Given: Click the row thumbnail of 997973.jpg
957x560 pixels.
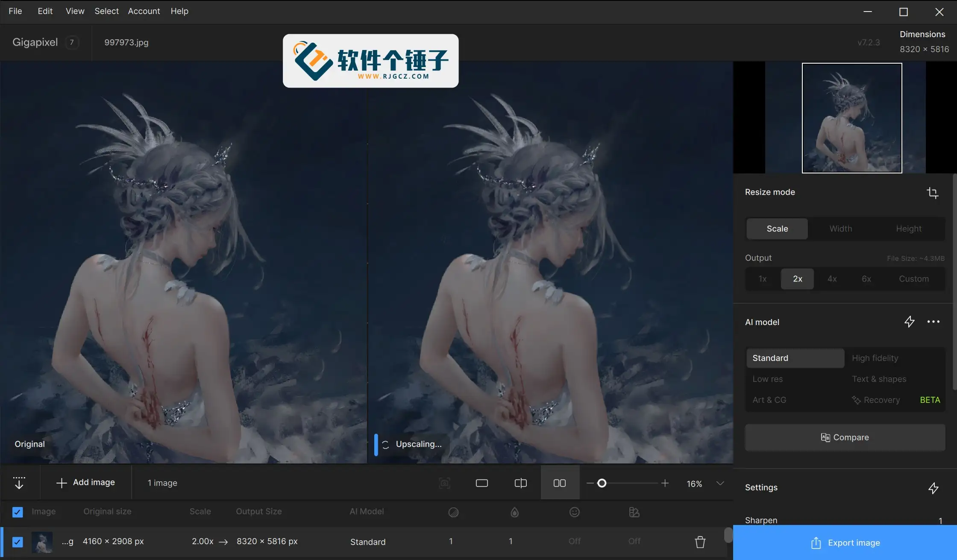Looking at the screenshot, I should coord(42,542).
